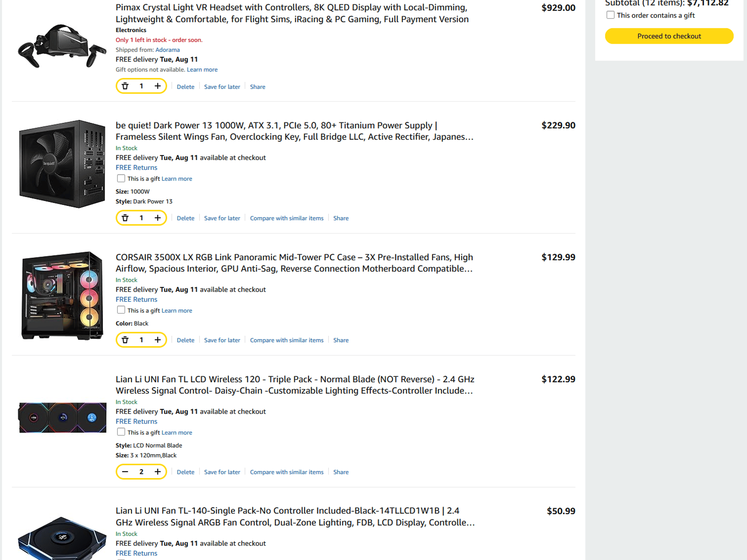The height and width of the screenshot is (560, 747).
Task: Mark CORSAIR 3500X case as a gift
Action: [121, 310]
